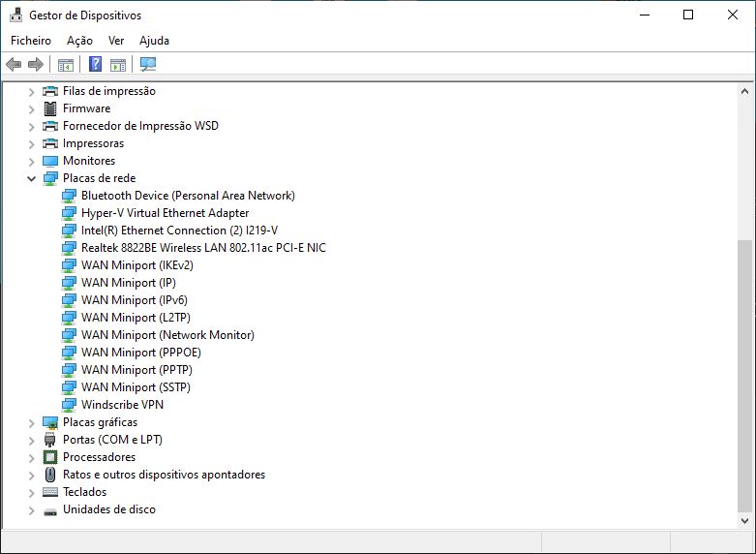
Task: Click the Filas de impressão printer icon
Action: coord(50,91)
